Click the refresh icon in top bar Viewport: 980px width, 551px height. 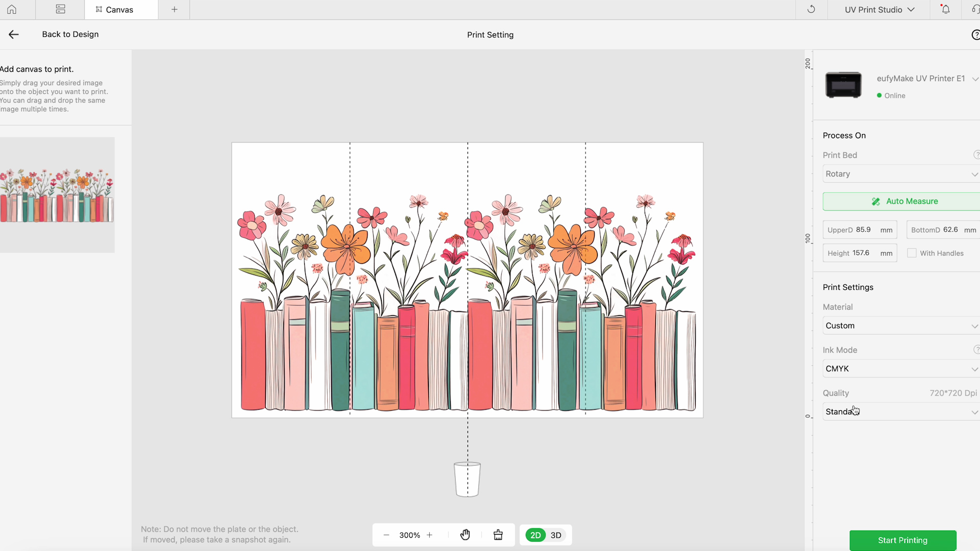point(811,9)
